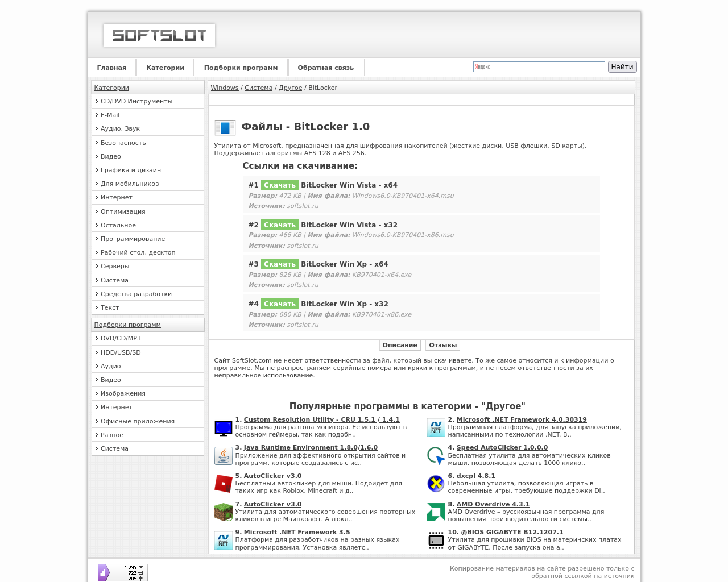Open Текст category
This screenshot has height=582, width=728.
(148, 307)
